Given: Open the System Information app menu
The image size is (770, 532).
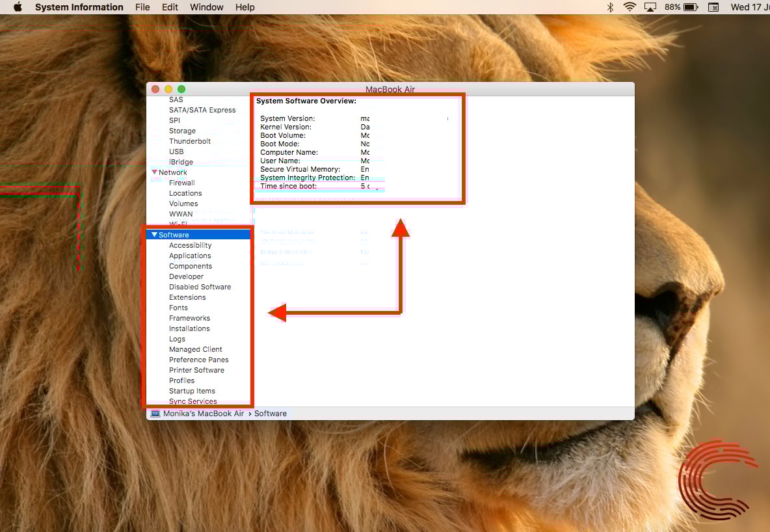Looking at the screenshot, I should pyautogui.click(x=79, y=7).
